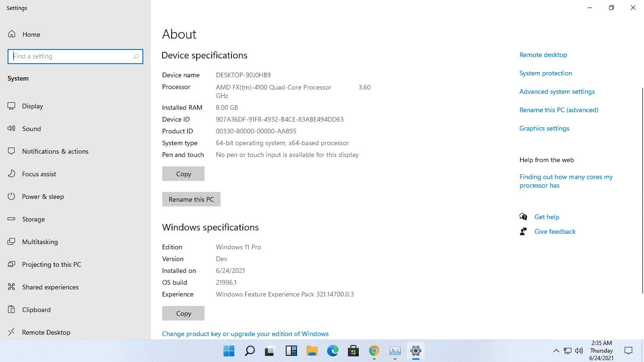Click the Give feedback link
Image resolution: width=644 pixels, height=362 pixels.
(x=555, y=231)
